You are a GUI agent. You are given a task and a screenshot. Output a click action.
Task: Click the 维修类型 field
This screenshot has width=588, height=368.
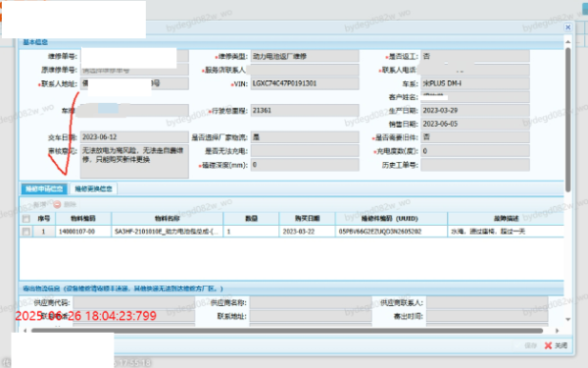click(305, 56)
